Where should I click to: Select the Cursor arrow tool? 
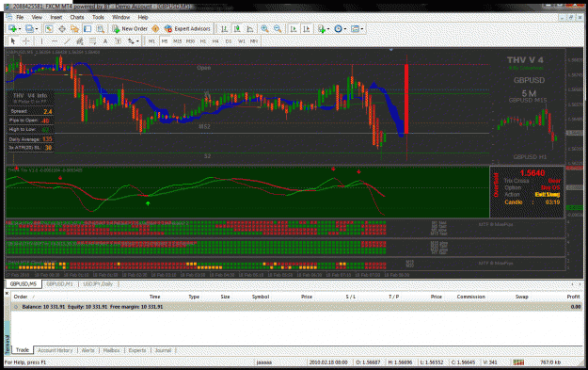[x=13, y=40]
